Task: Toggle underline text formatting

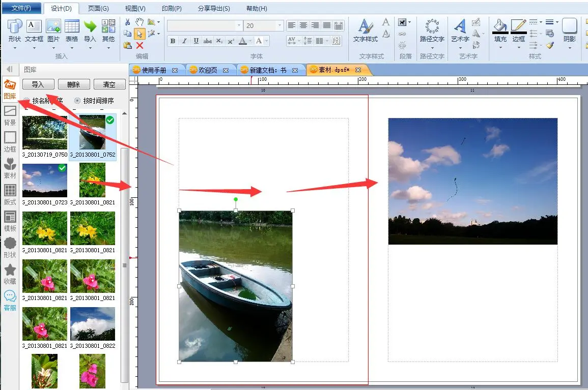Action: click(196, 41)
